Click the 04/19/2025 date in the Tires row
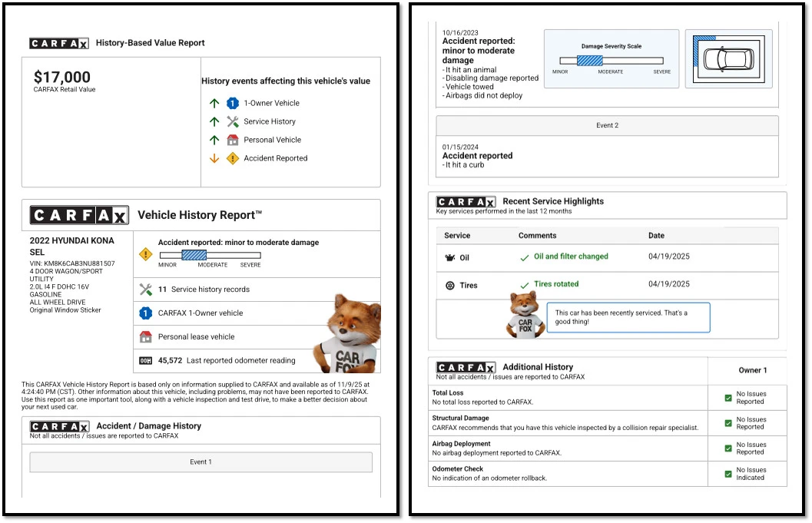This screenshot has width=812, height=523. click(669, 283)
